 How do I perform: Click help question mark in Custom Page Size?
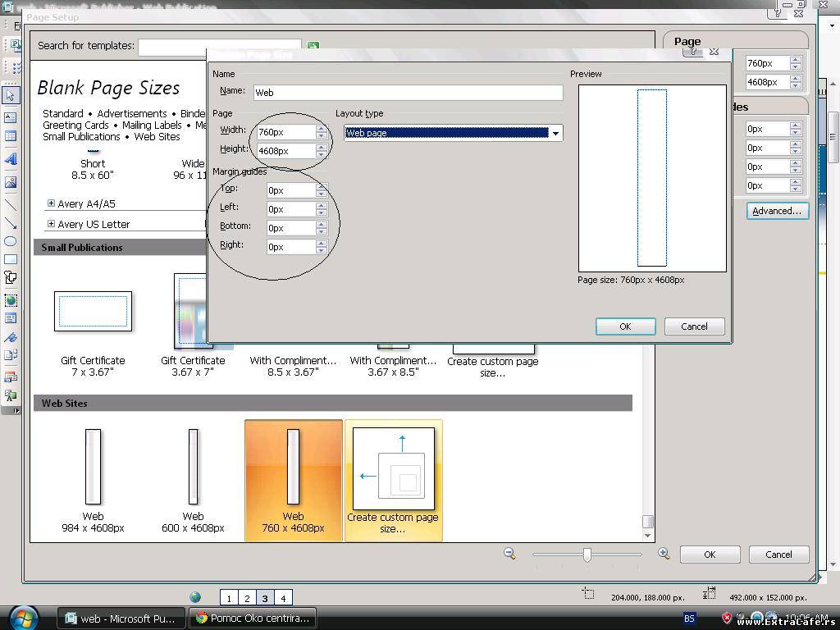click(692, 52)
